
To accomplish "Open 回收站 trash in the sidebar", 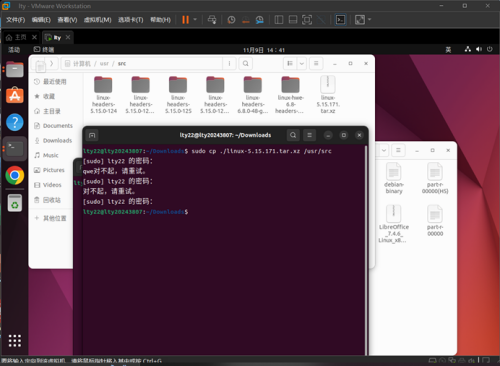I will [52, 200].
